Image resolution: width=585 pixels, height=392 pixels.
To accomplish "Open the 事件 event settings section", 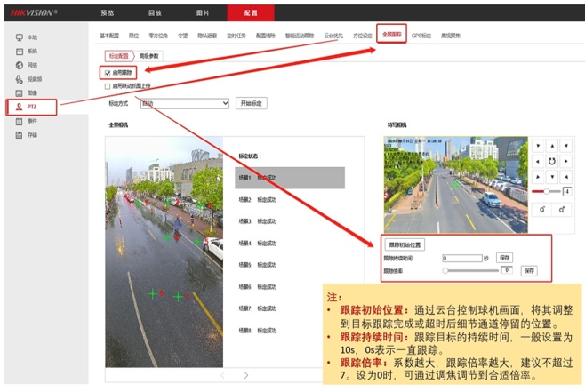I will (31, 120).
